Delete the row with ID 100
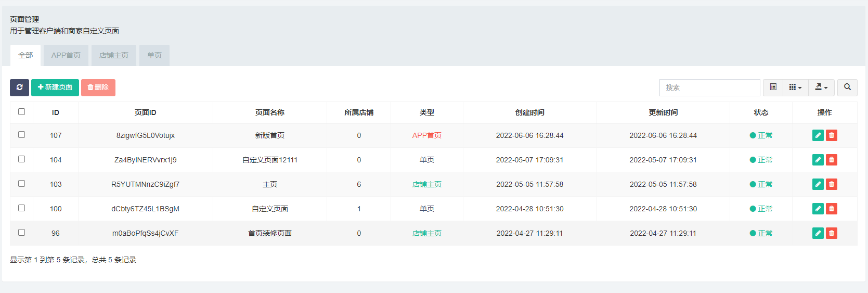 tap(832, 209)
